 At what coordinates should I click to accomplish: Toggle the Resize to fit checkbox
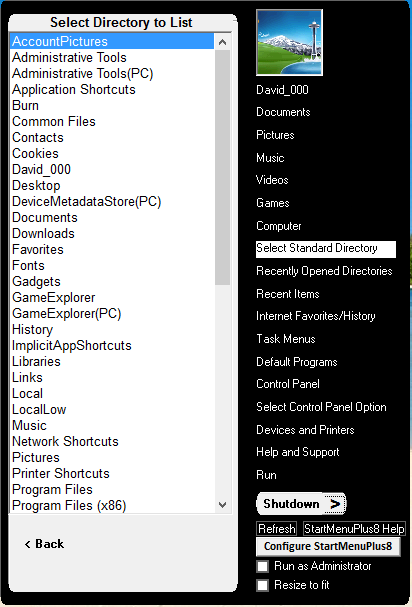pyautogui.click(x=263, y=585)
